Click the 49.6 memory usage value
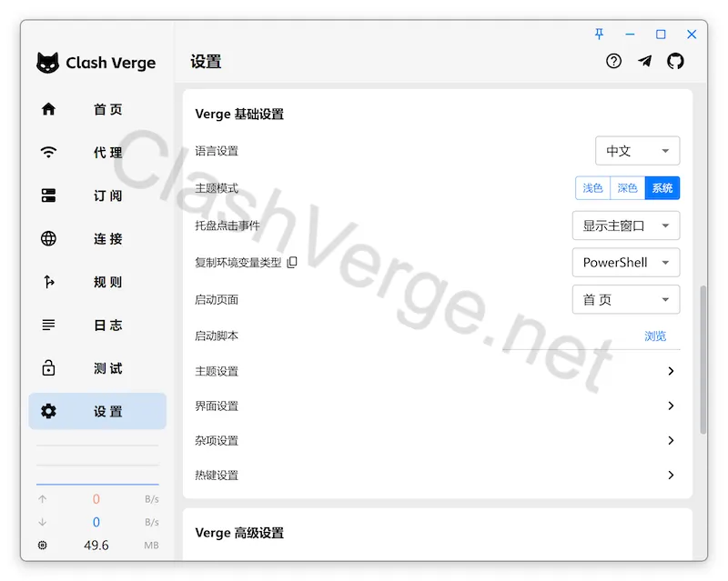 pos(96,545)
